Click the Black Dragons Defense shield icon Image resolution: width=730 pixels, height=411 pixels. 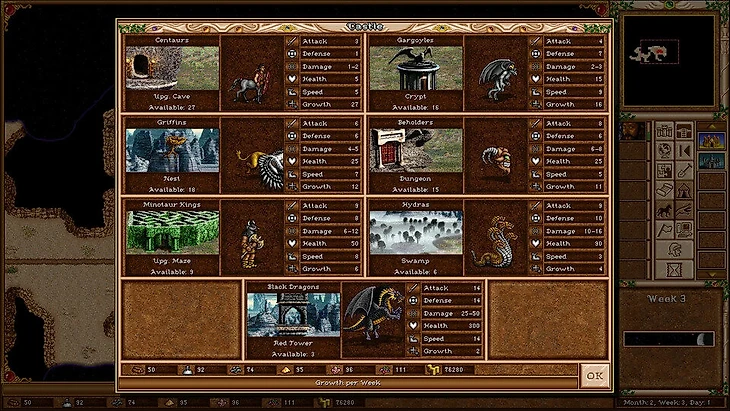click(x=413, y=301)
